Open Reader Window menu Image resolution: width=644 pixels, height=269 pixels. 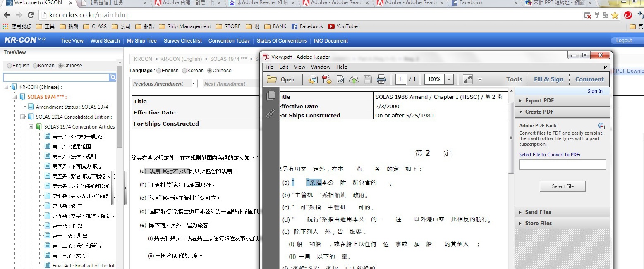[321, 67]
